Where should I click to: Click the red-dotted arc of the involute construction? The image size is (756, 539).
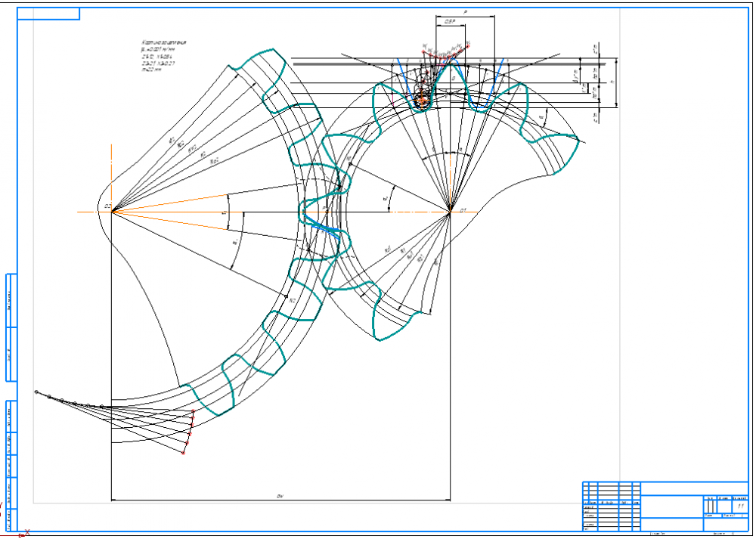[190, 432]
